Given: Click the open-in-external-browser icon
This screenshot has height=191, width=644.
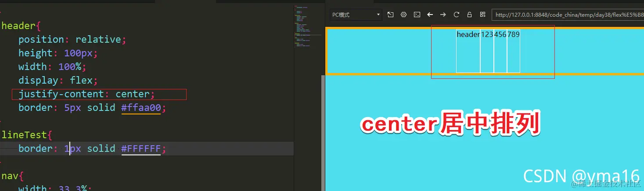Looking at the screenshot, I should [x=390, y=15].
